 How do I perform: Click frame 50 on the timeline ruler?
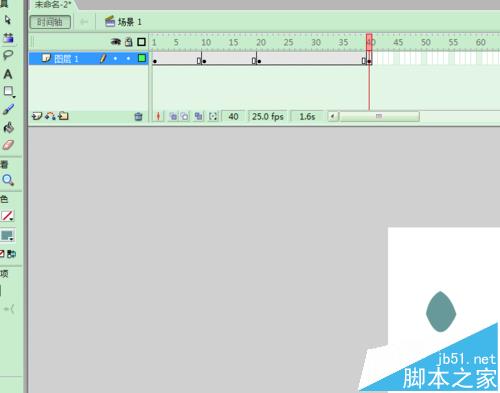[425, 42]
